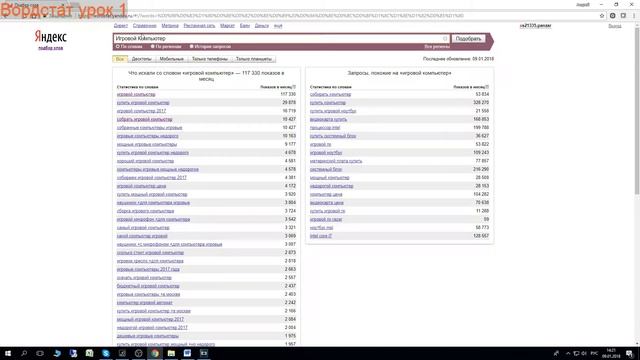
Task: Open the 'игровой компьютер цена' query link
Action: click(141, 186)
